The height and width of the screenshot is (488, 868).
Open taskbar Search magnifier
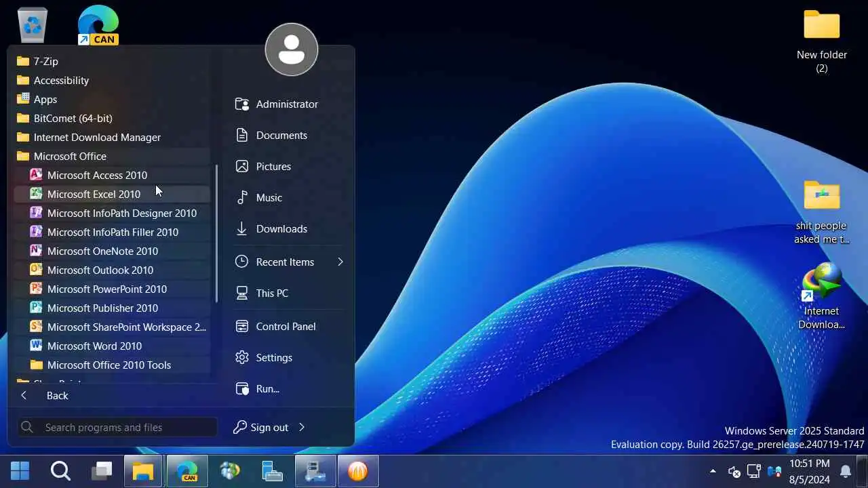(61, 470)
